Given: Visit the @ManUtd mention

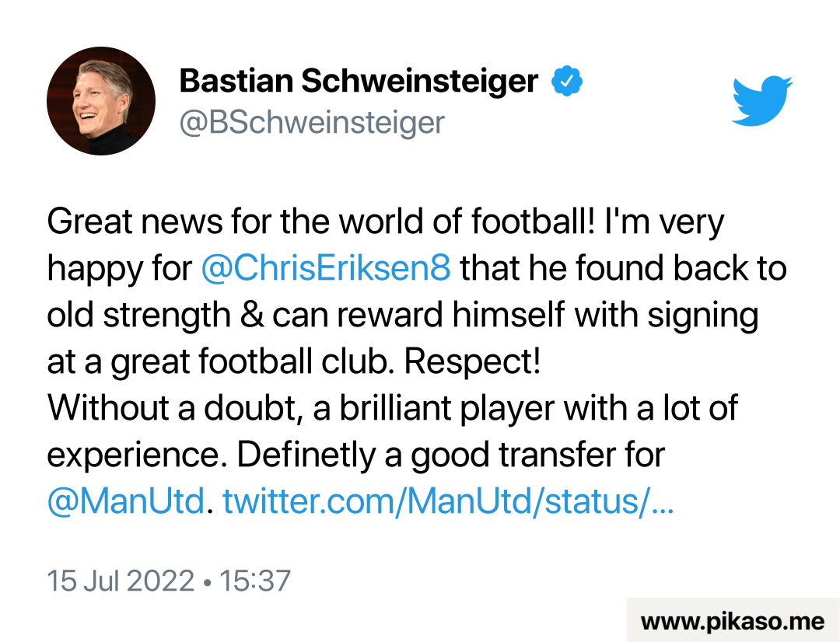Looking at the screenshot, I should [x=125, y=501].
